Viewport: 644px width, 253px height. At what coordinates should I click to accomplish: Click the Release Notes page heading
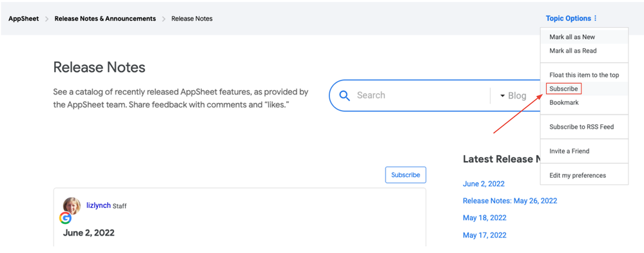tap(99, 67)
